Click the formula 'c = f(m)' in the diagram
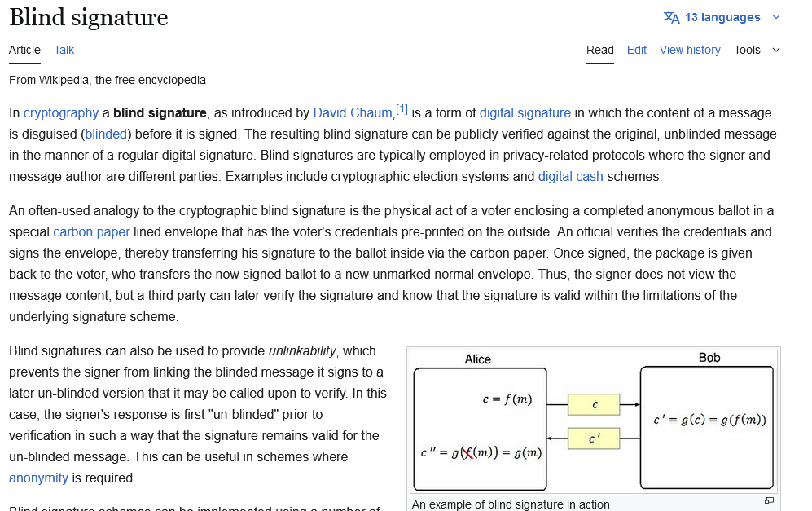The height and width of the screenshot is (511, 812). click(x=507, y=399)
